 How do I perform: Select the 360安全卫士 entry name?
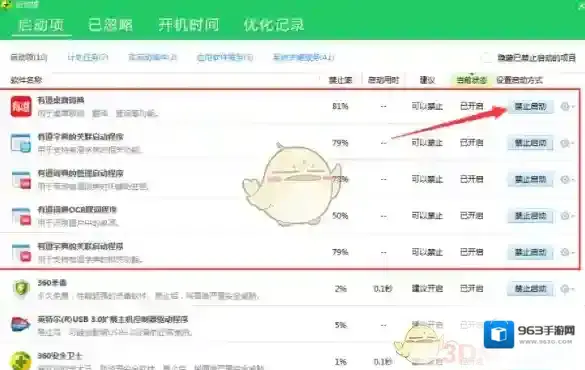point(60,355)
